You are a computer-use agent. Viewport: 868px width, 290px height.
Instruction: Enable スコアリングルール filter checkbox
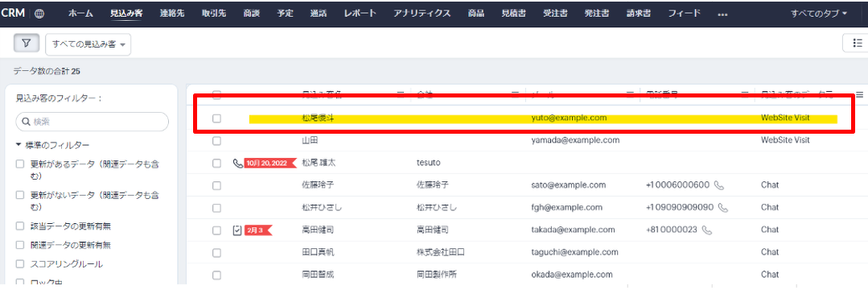click(20, 263)
